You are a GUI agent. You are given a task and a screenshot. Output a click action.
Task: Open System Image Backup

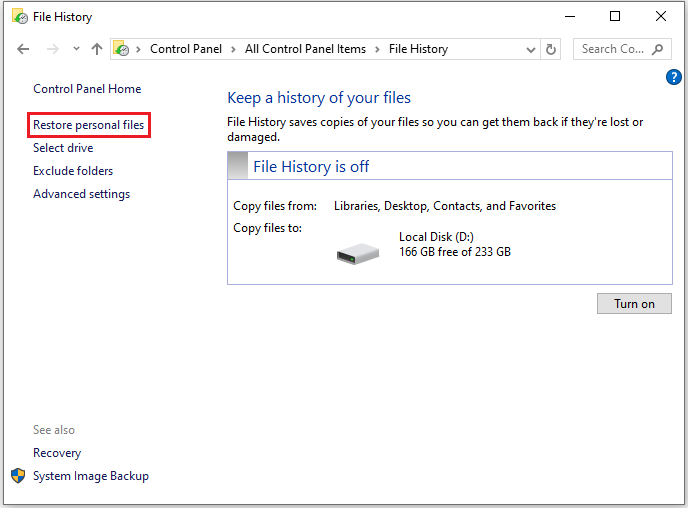pos(91,476)
